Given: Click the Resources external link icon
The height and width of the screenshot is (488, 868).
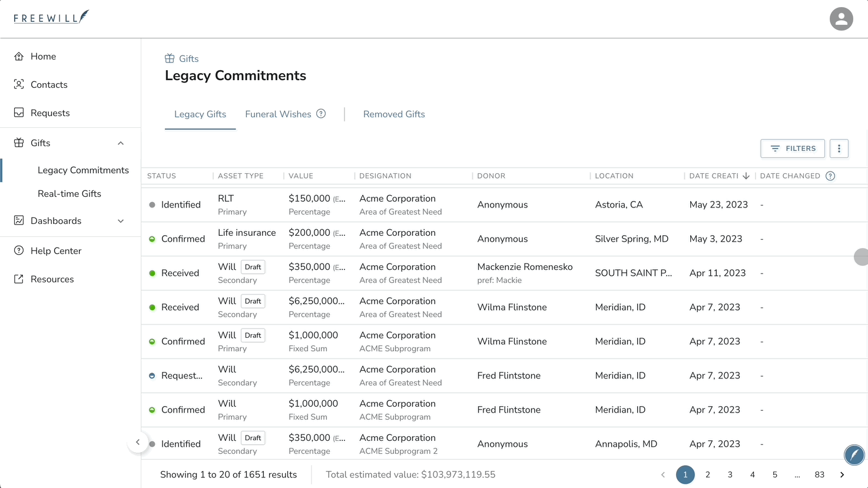Looking at the screenshot, I should click(x=19, y=279).
